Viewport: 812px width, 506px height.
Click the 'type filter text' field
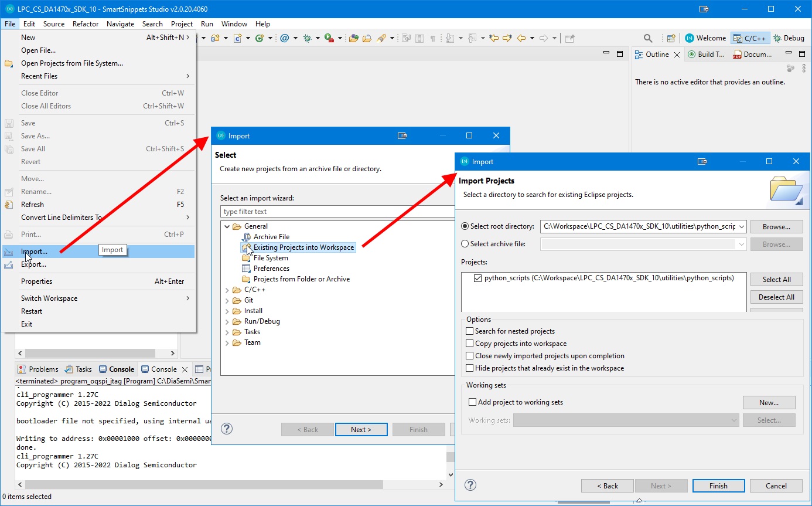(x=337, y=212)
